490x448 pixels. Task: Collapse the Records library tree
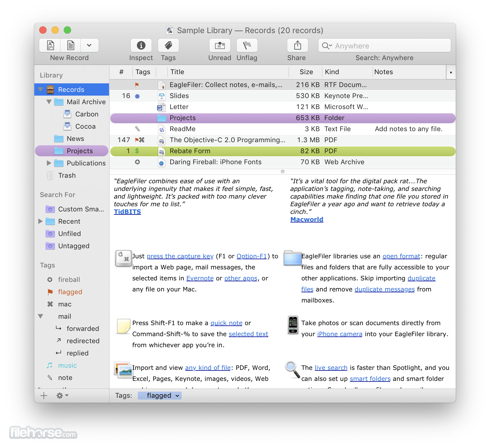[x=40, y=89]
